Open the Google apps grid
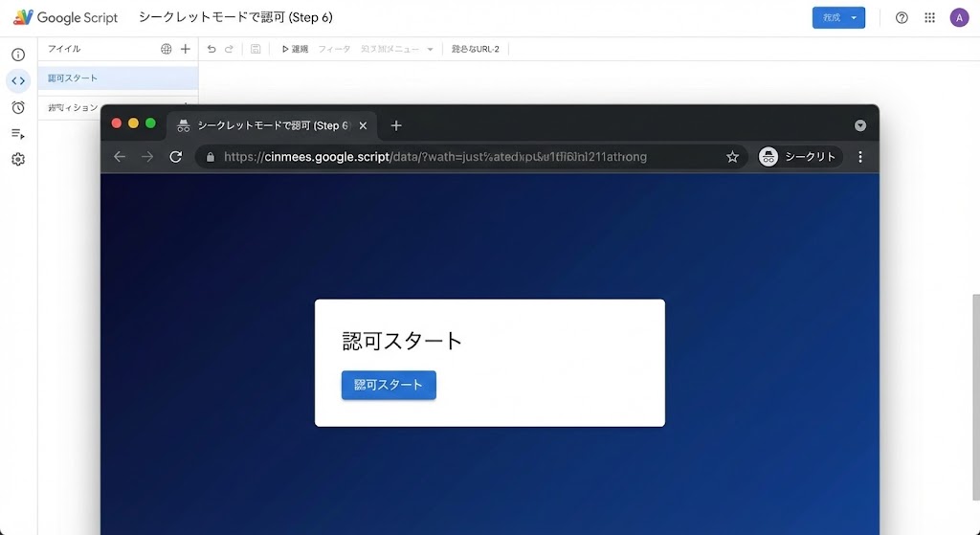Screen dimensions: 980x535 click(930, 18)
